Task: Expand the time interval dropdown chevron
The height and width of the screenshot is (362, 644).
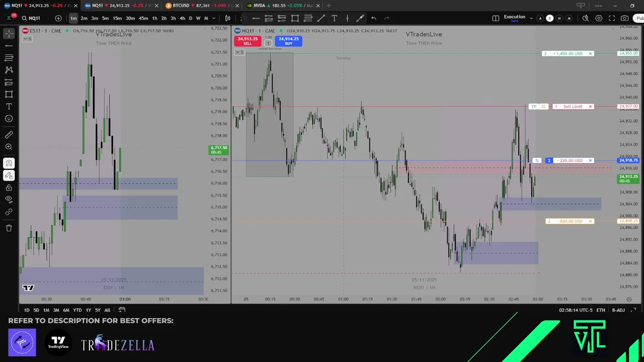Action: click(x=214, y=18)
